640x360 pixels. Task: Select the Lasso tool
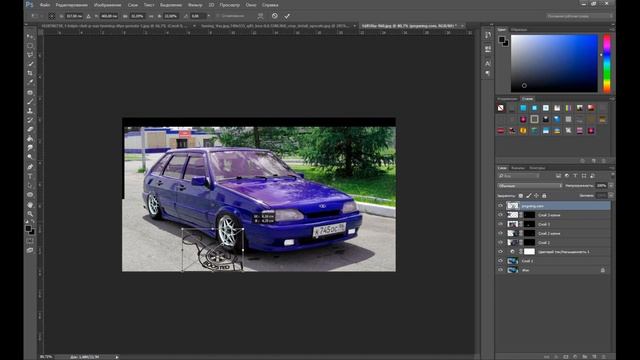(30, 55)
